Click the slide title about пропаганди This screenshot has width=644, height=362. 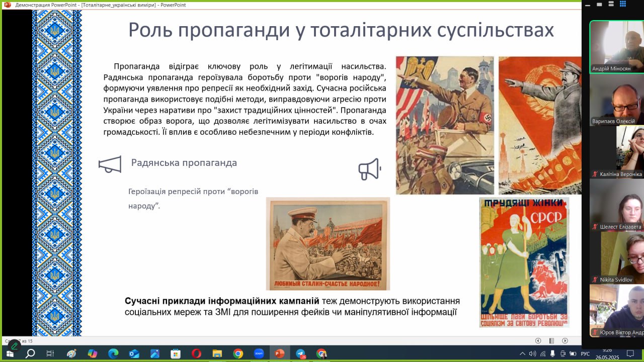click(x=341, y=30)
